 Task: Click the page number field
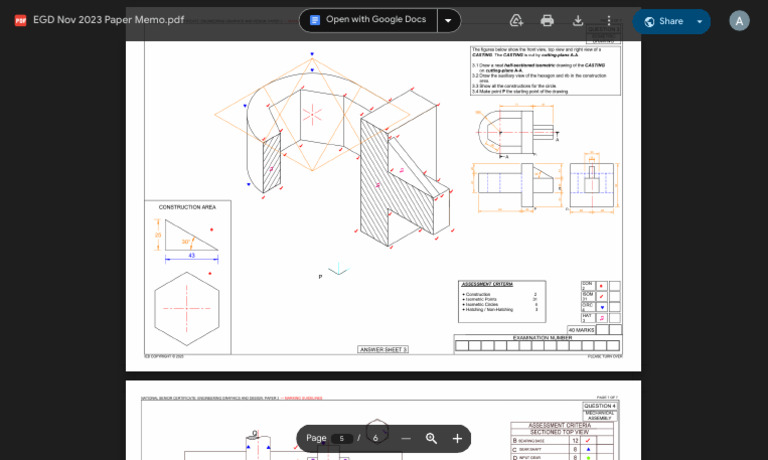[x=341, y=438]
